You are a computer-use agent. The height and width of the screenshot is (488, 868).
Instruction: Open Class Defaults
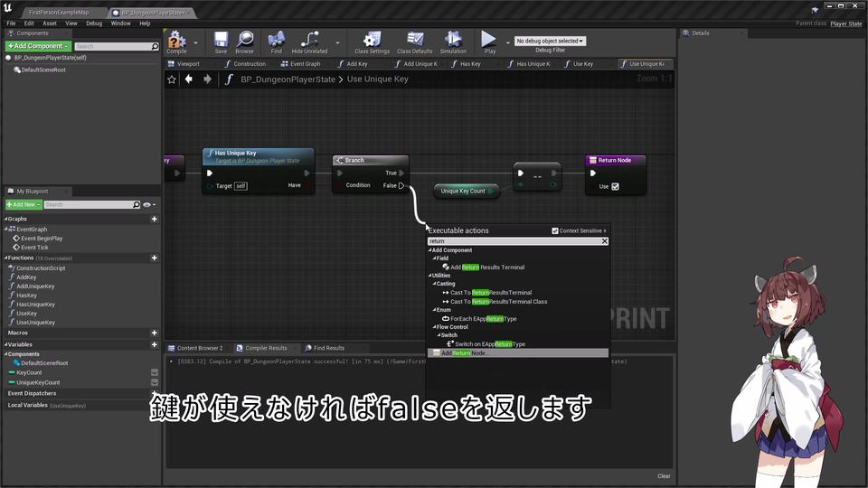pos(415,41)
